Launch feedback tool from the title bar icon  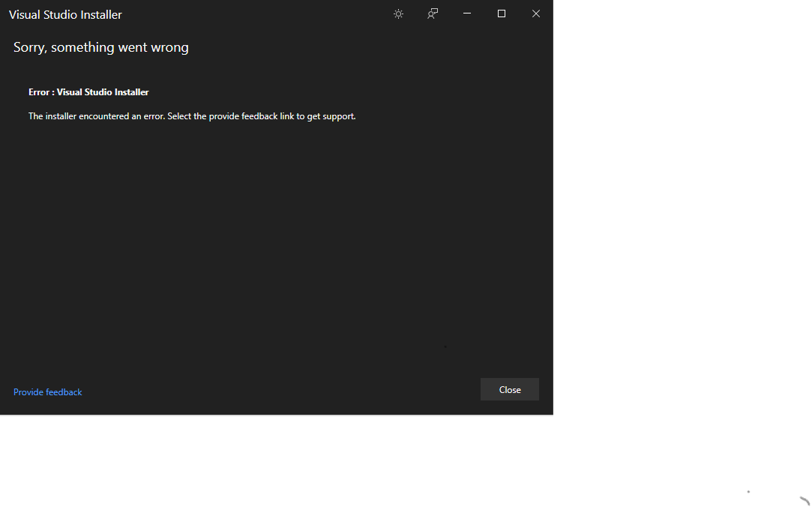coord(433,14)
